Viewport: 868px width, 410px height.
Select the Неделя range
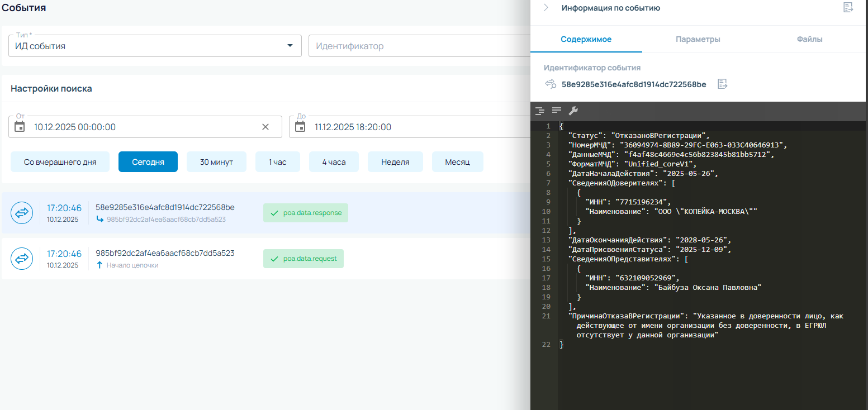pyautogui.click(x=395, y=162)
